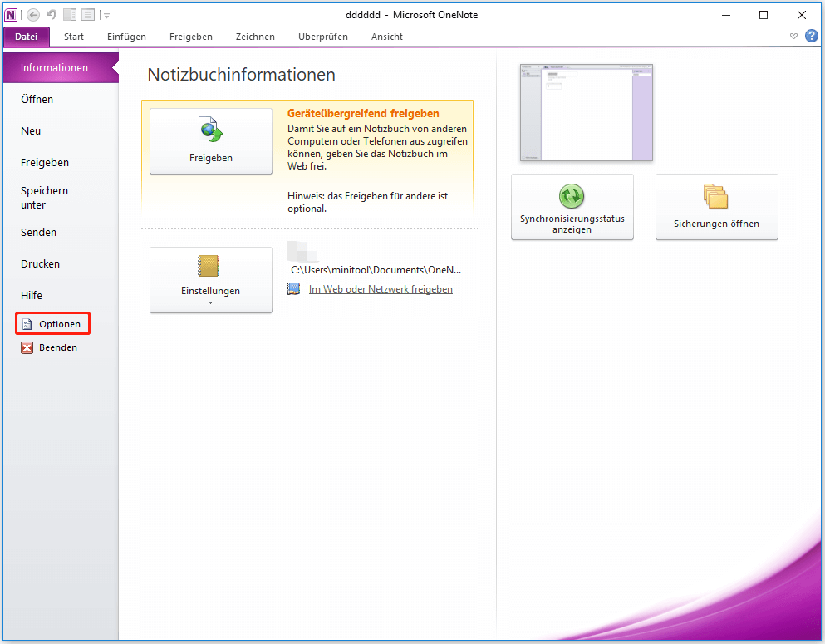Click the Geräteübergreifend freigeben orange heading
The width and height of the screenshot is (825, 644).
363,113
